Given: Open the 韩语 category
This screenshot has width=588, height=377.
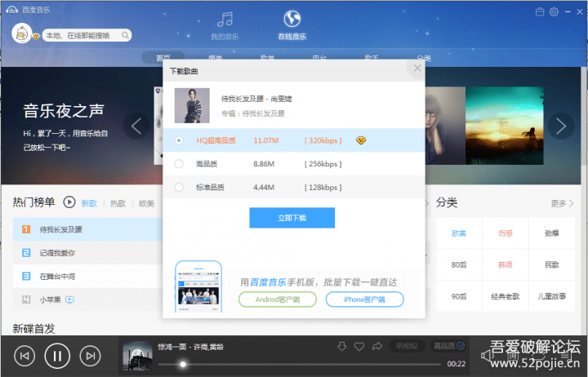Looking at the screenshot, I should 506,264.
